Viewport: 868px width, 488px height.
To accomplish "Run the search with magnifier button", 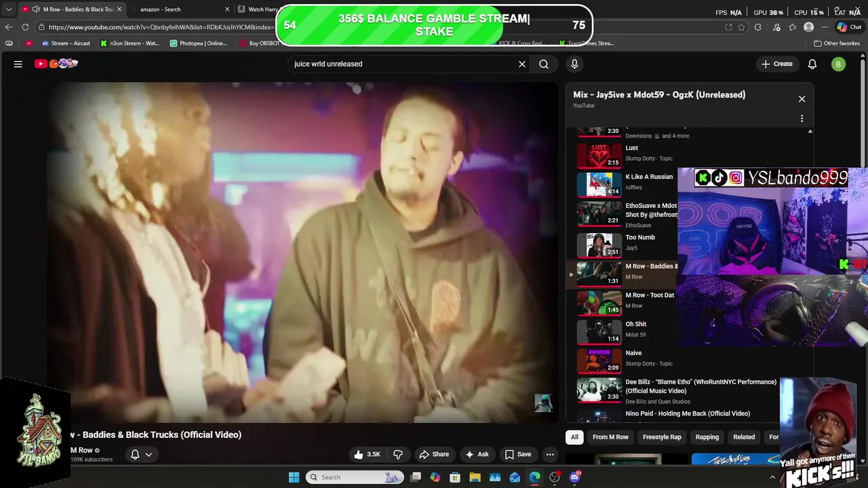I will pyautogui.click(x=544, y=64).
